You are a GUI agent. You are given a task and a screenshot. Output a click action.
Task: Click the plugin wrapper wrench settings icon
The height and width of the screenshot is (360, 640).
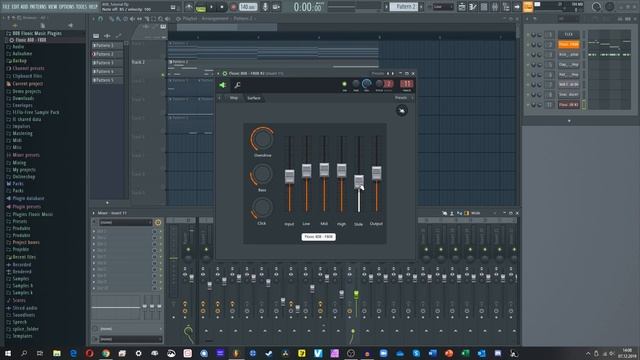click(x=237, y=85)
